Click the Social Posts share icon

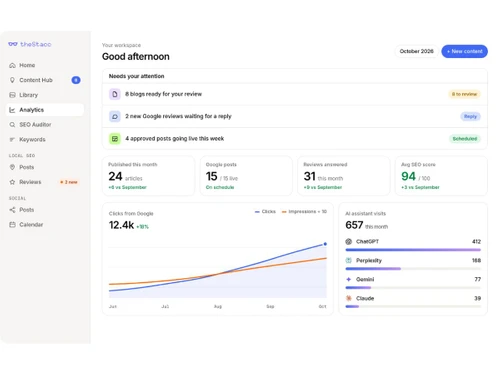12,210
